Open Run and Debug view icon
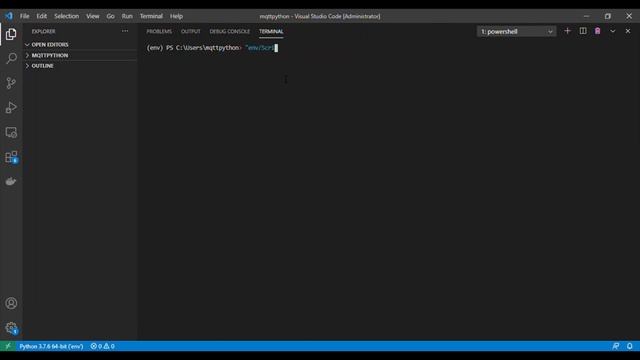This screenshot has height=360, width=640. point(11,108)
